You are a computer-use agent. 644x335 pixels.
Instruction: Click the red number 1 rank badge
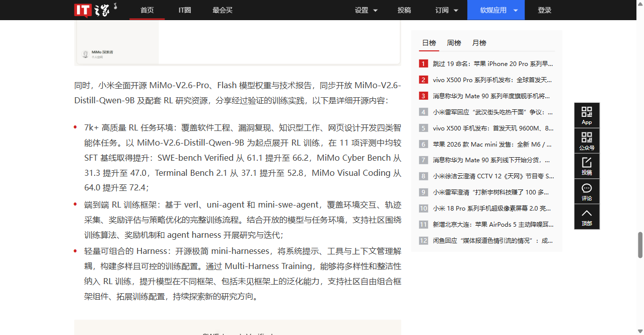pos(423,64)
